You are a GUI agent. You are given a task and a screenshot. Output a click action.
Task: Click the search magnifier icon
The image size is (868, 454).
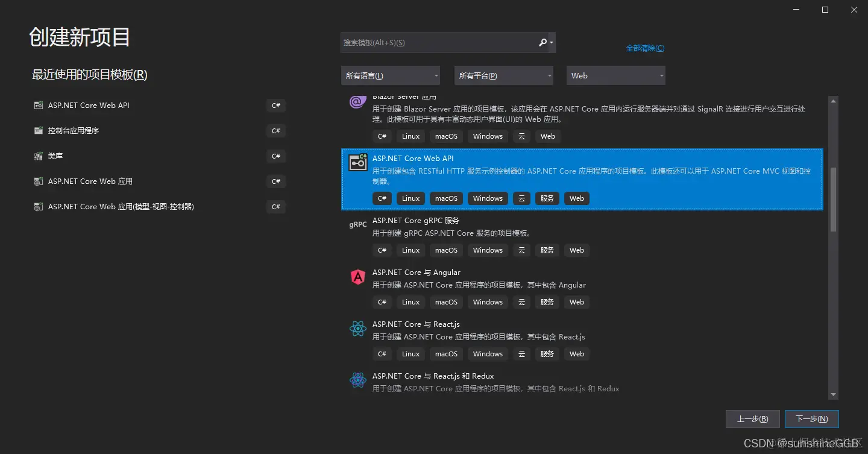coord(542,42)
